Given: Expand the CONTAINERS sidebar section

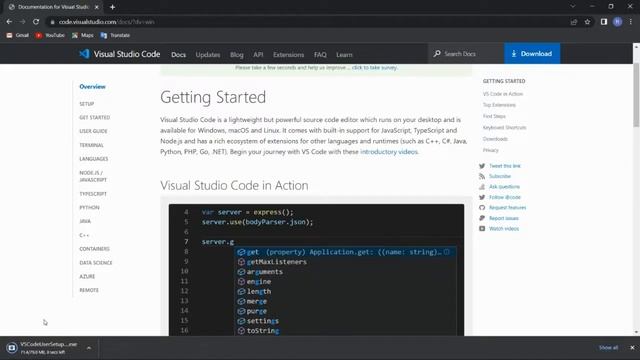Looking at the screenshot, I should point(94,249).
